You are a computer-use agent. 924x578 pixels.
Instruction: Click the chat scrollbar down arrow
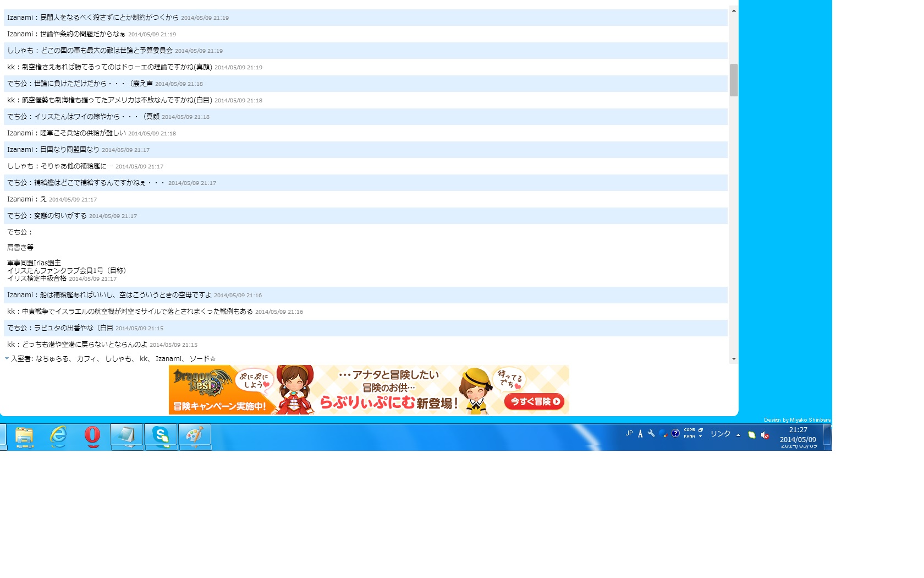point(734,359)
